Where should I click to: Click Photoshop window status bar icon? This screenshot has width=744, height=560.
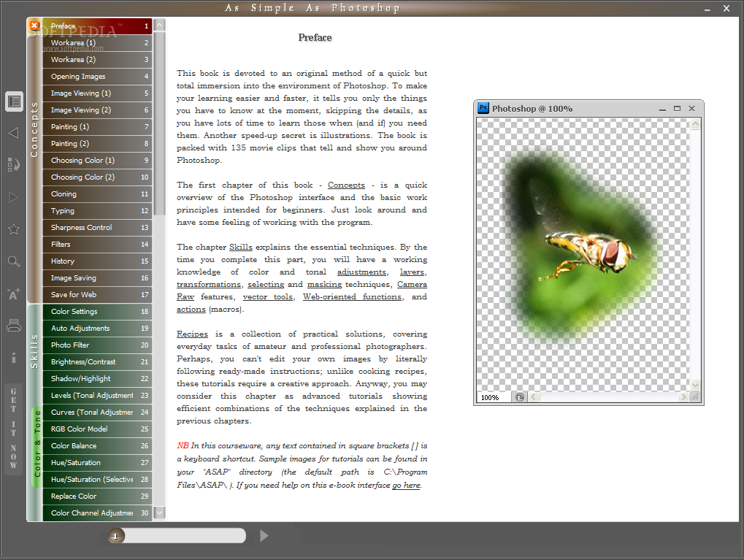point(520,397)
